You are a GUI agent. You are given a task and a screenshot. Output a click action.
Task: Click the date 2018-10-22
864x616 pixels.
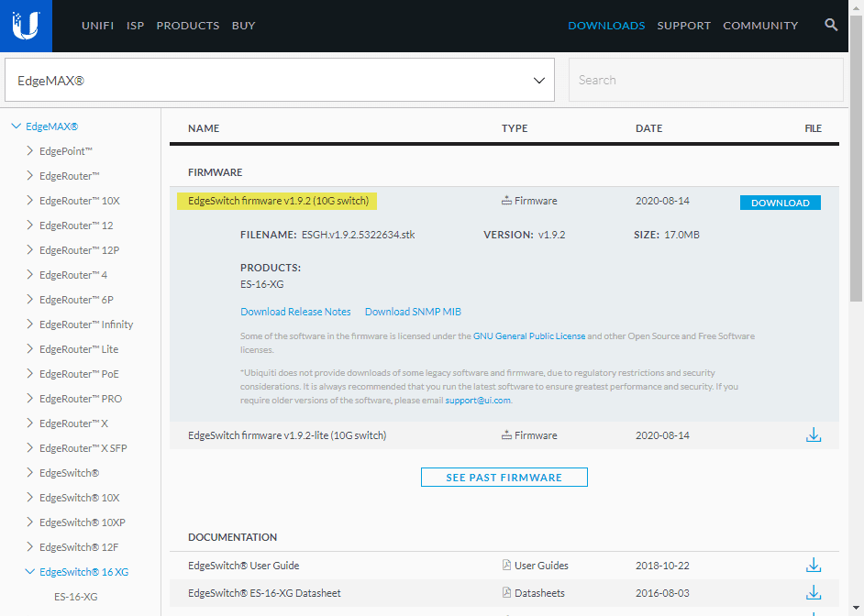(662, 566)
